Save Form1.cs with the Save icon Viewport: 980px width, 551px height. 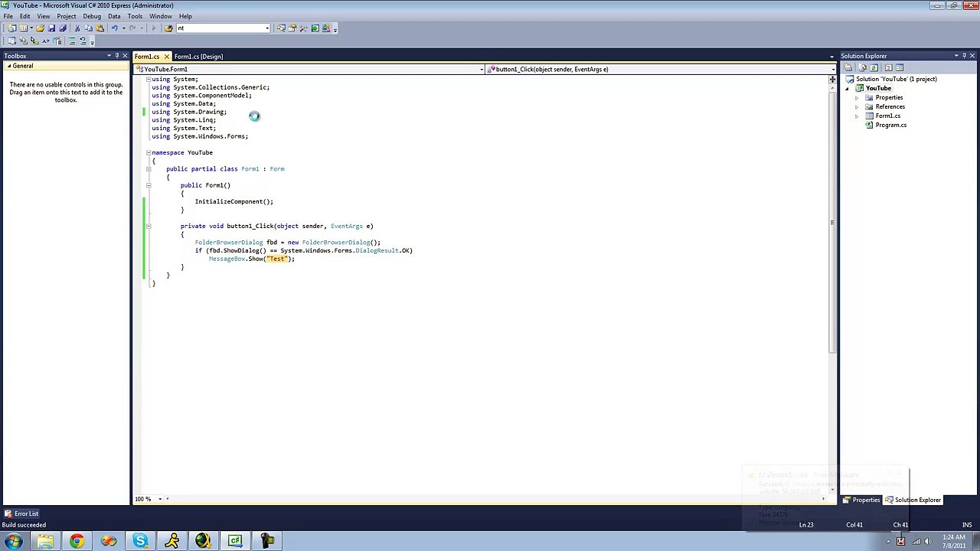(x=51, y=28)
